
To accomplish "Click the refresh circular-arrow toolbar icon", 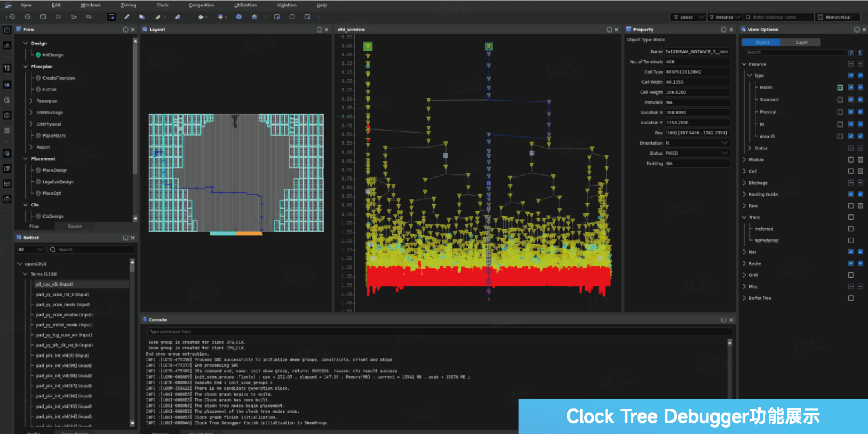I will (292, 17).
